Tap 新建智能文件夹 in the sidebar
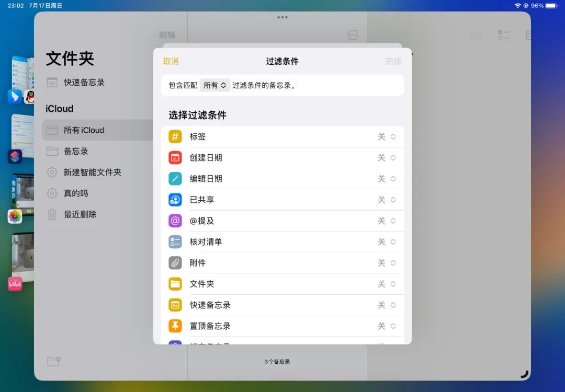565x392 pixels. pos(93,172)
